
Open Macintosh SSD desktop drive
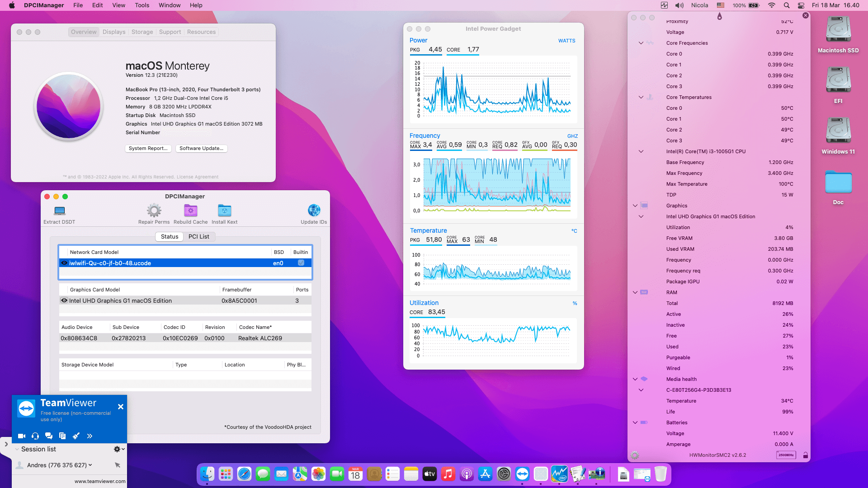[x=838, y=34]
